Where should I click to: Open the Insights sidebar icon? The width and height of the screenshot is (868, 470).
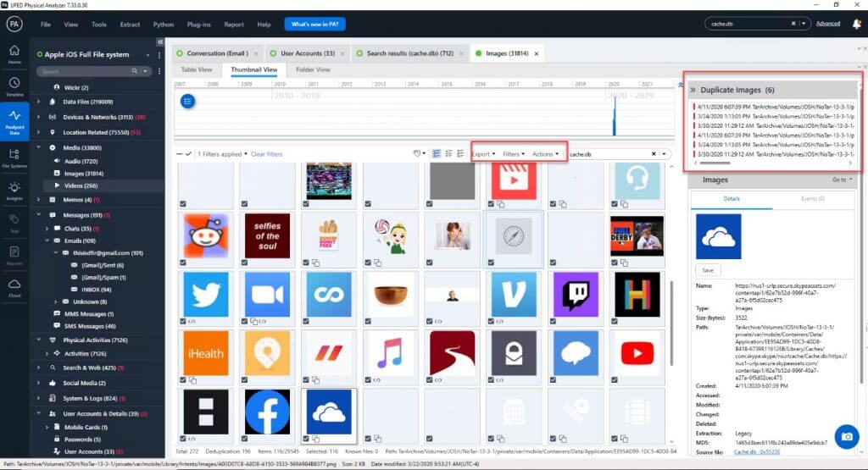(x=14, y=191)
